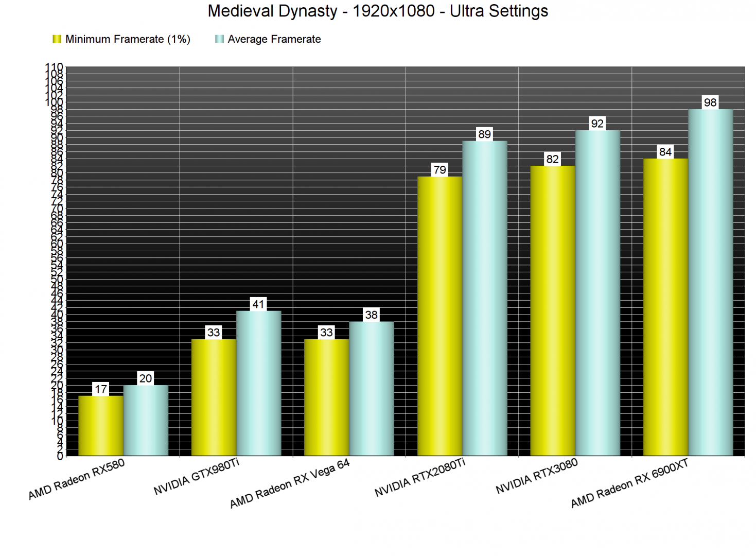The width and height of the screenshot is (756, 556).
Task: Select the data label showing 17
Action: pos(101,389)
